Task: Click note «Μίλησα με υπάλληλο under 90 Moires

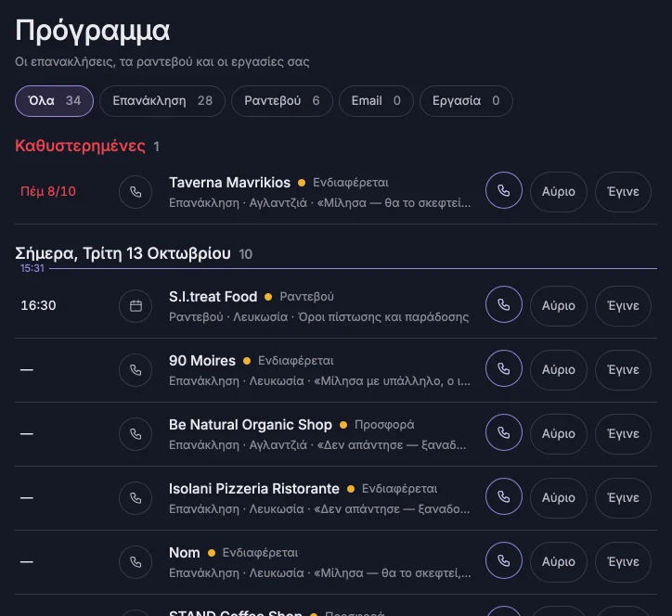Action: tap(392, 380)
